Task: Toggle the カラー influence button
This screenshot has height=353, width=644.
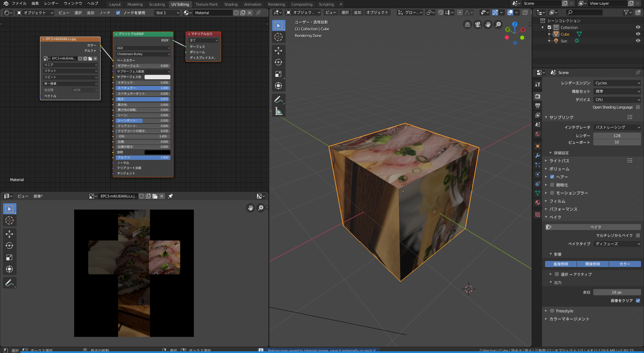Action: tap(625, 264)
